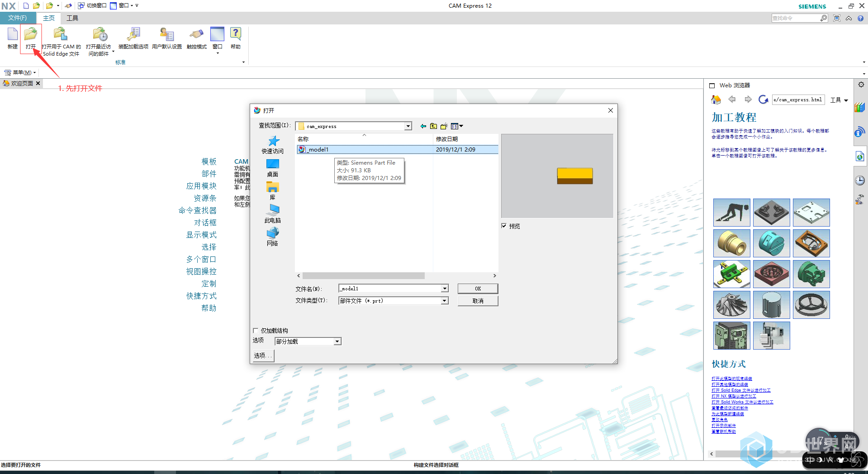Click the 查找命令 search field
868x474 pixels.
coord(796,18)
